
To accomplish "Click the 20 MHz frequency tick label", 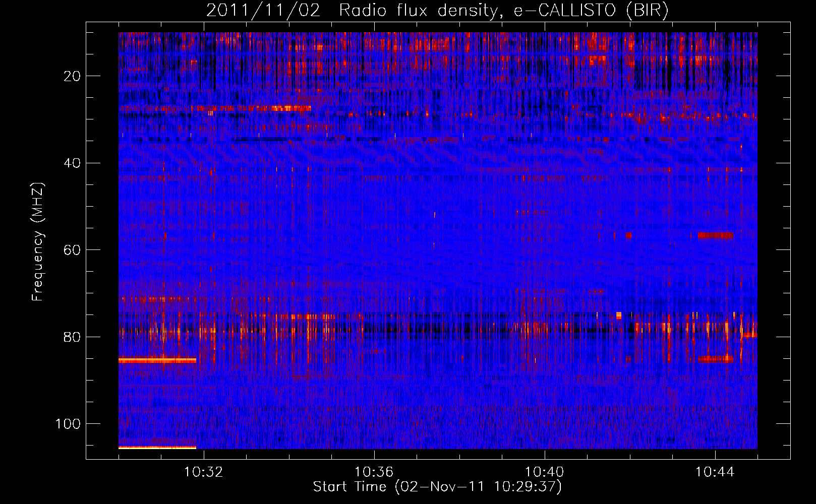I will [x=72, y=76].
